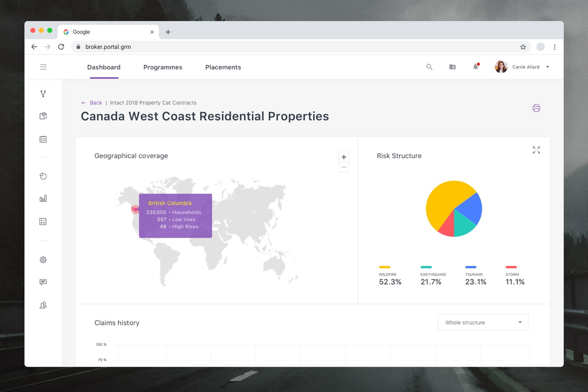The height and width of the screenshot is (392, 588).
Task: Expand the Carrie Allard user menu arrow
Action: coord(548,67)
